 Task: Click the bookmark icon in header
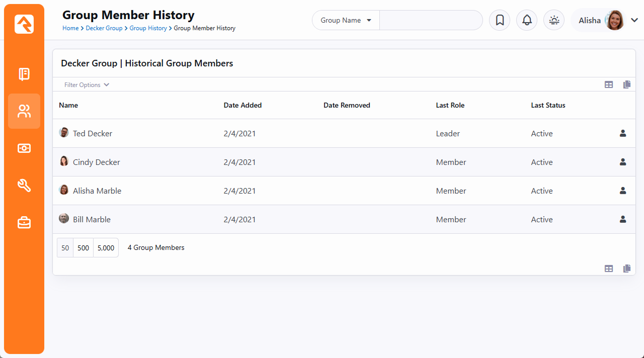(500, 21)
